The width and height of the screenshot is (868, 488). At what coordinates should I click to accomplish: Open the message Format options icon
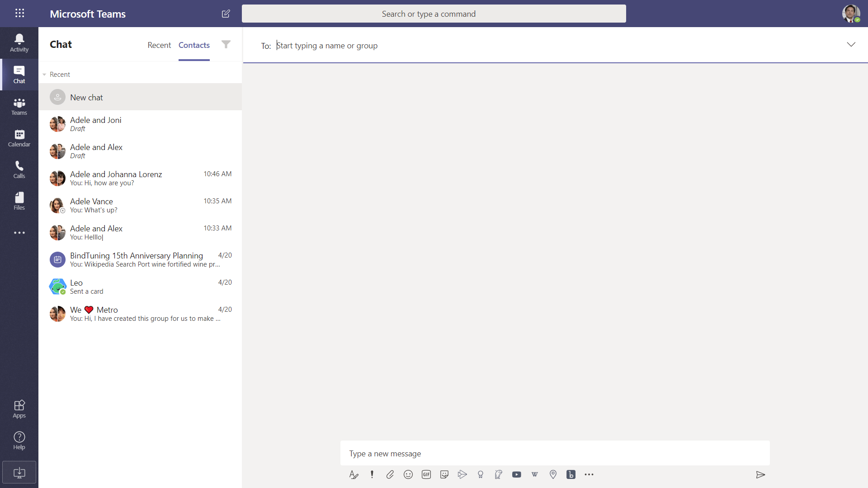tap(354, 474)
